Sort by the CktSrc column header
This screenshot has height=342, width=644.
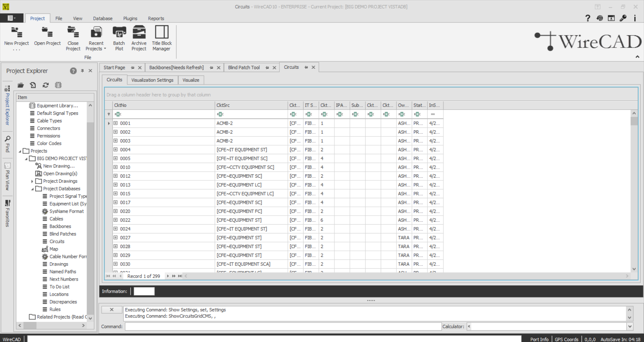click(x=251, y=105)
